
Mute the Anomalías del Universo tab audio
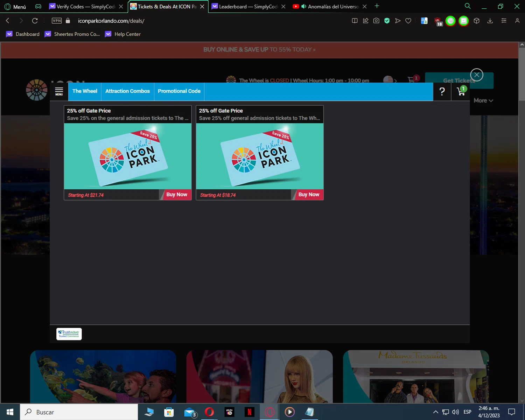[303, 6]
